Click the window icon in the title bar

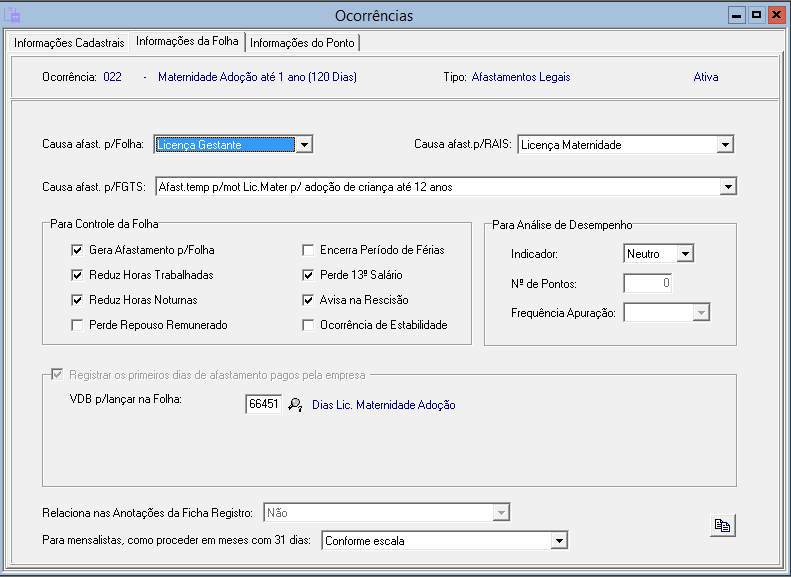pyautogui.click(x=12, y=15)
